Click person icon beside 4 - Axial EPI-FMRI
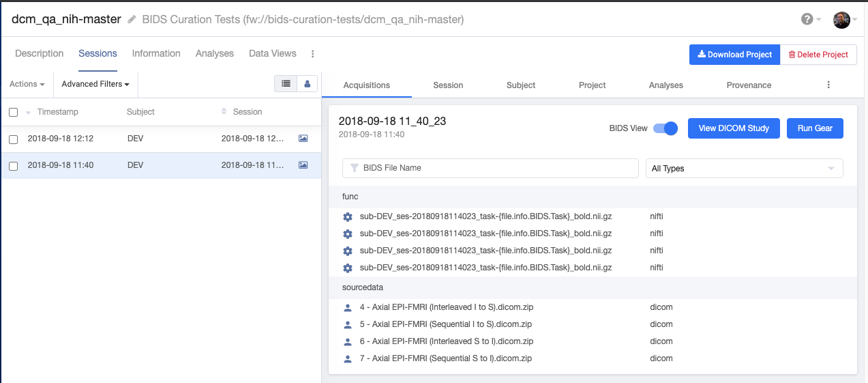Viewport: 868px width, 383px height. 348,307
